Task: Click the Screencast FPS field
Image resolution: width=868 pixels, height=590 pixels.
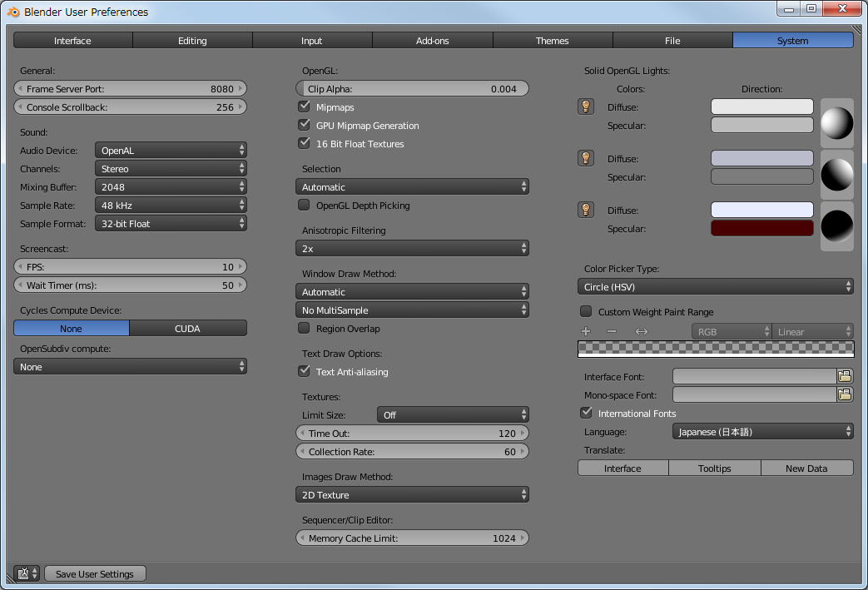Action: point(130,267)
